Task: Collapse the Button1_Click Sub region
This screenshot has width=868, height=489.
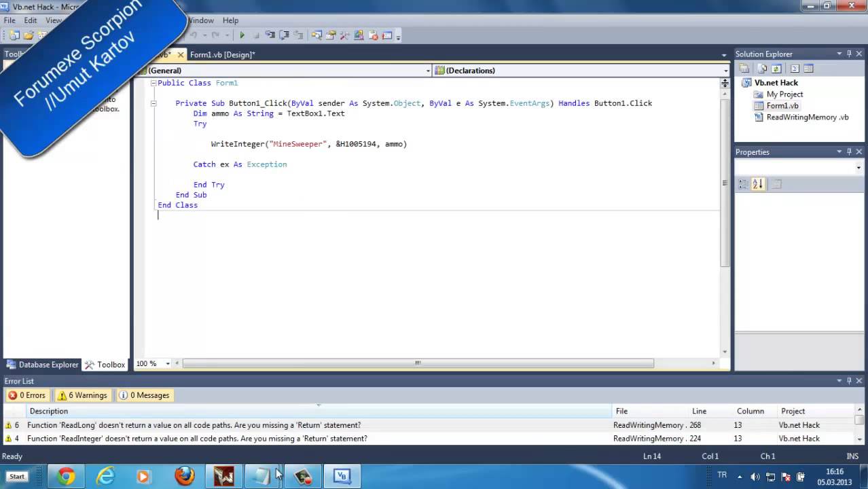Action: [153, 103]
